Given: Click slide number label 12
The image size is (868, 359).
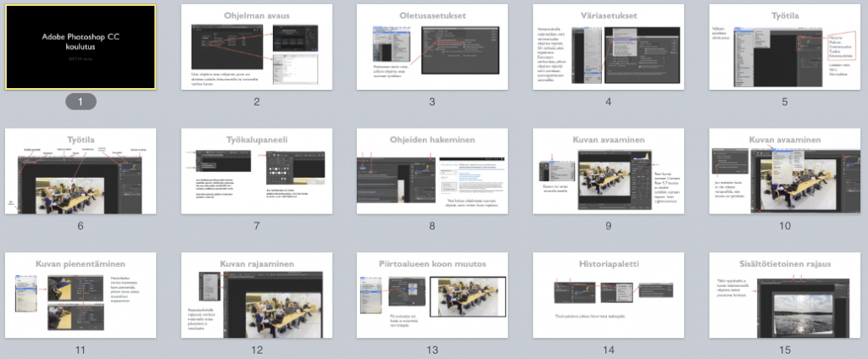Looking at the screenshot, I should coord(257,351).
